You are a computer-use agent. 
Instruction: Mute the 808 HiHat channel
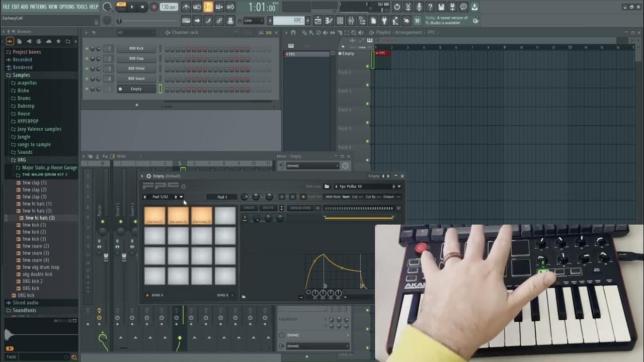87,69
